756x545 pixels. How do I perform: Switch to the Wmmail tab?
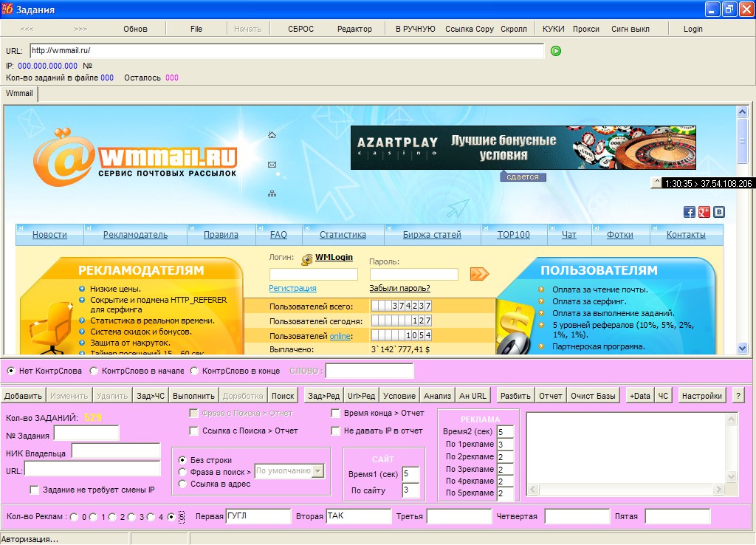click(x=19, y=93)
